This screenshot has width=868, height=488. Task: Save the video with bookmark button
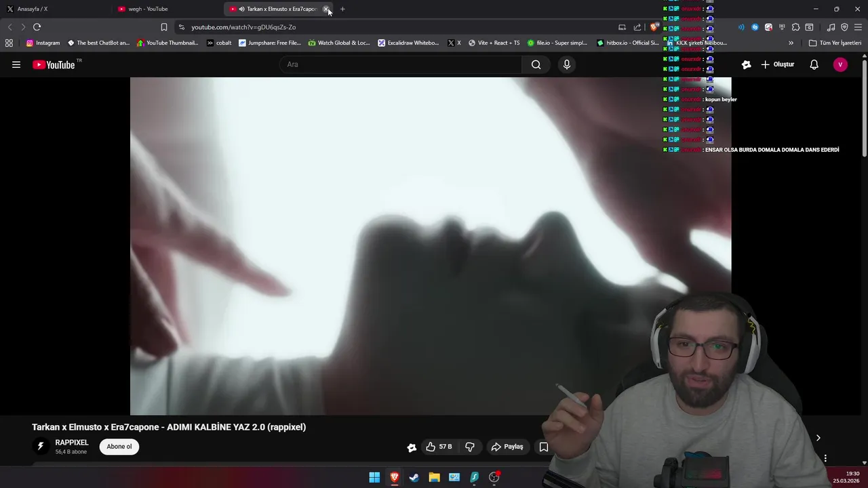[544, 447]
